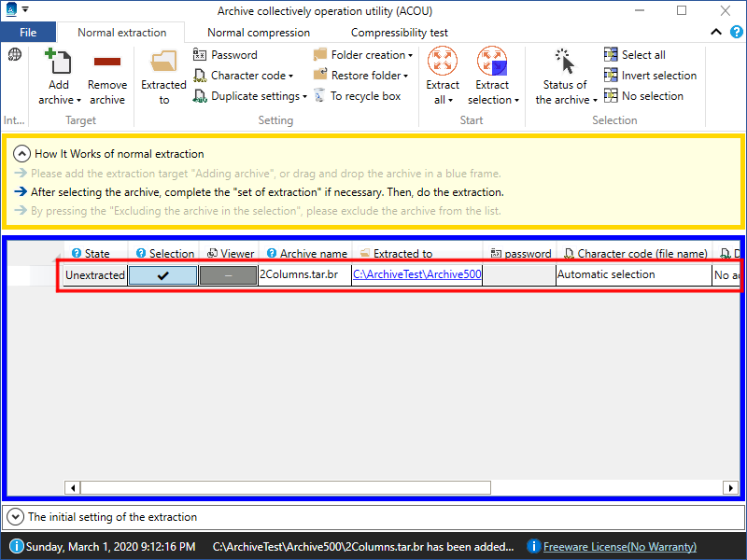Viewport: 747px width, 560px height.
Task: Switch to the Normal compression tab
Action: pos(259,33)
